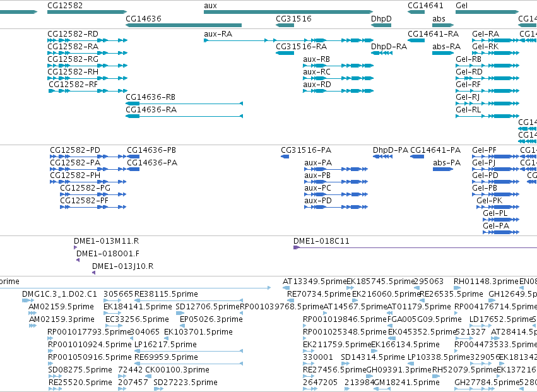Viewport: 537px width, 392px height.
Task: Select the Gel-RD transcript
Action: click(487, 78)
